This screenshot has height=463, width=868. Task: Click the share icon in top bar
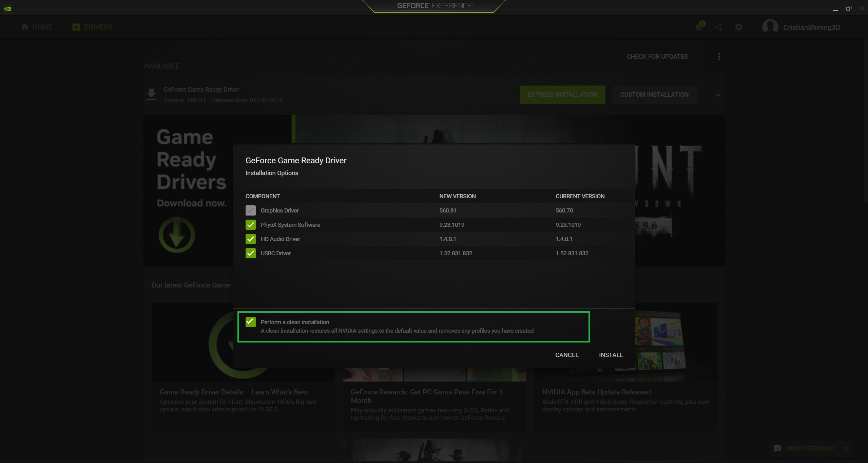tap(718, 27)
